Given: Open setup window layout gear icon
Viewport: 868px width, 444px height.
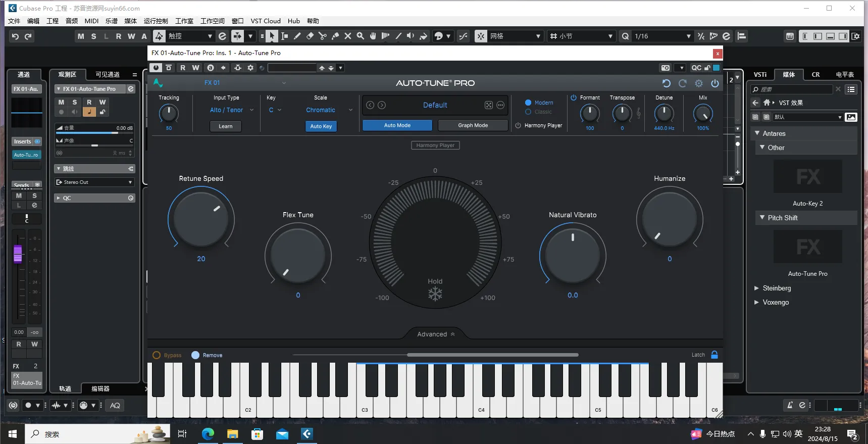Looking at the screenshot, I should pos(855,36).
